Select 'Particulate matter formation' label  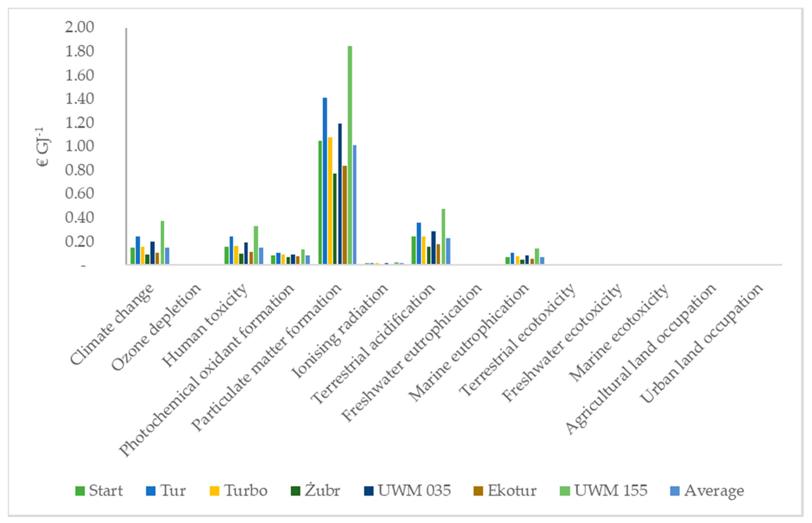point(266,357)
